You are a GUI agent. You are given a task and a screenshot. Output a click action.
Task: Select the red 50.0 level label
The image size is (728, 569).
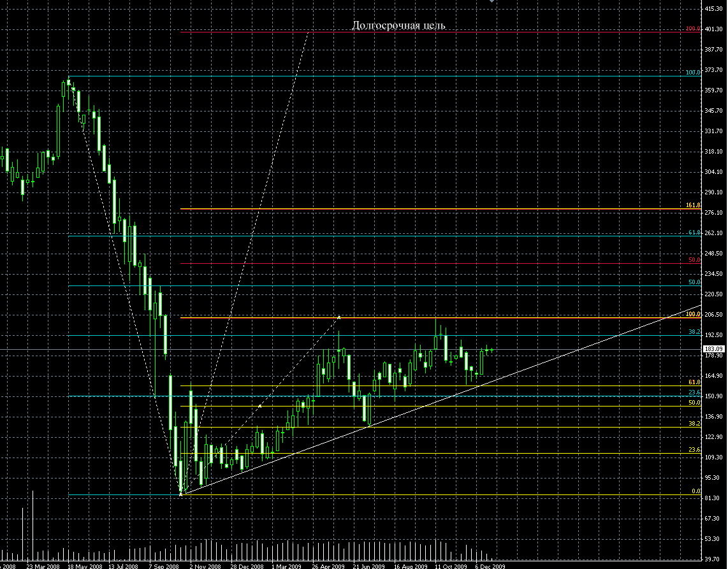694,260
